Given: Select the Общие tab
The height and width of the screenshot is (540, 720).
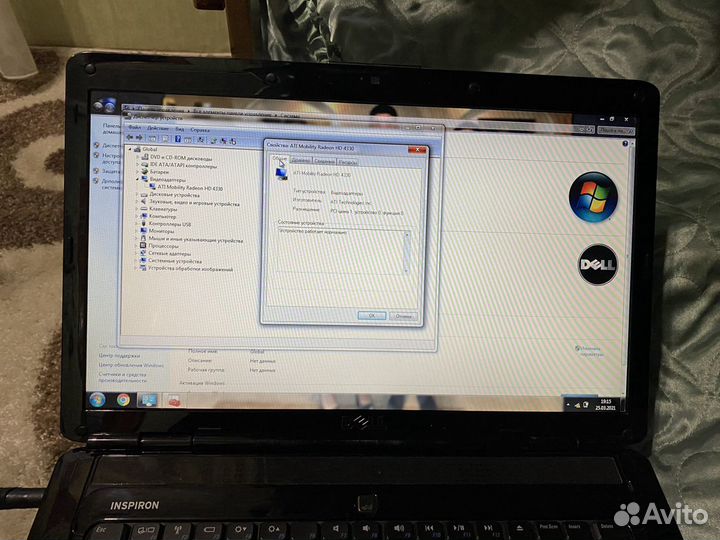Looking at the screenshot, I should [280, 158].
